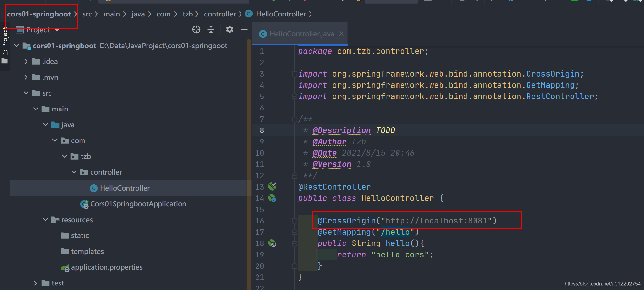Click the com breadcrumb
Image resolution: width=644 pixels, height=290 pixels.
[163, 14]
